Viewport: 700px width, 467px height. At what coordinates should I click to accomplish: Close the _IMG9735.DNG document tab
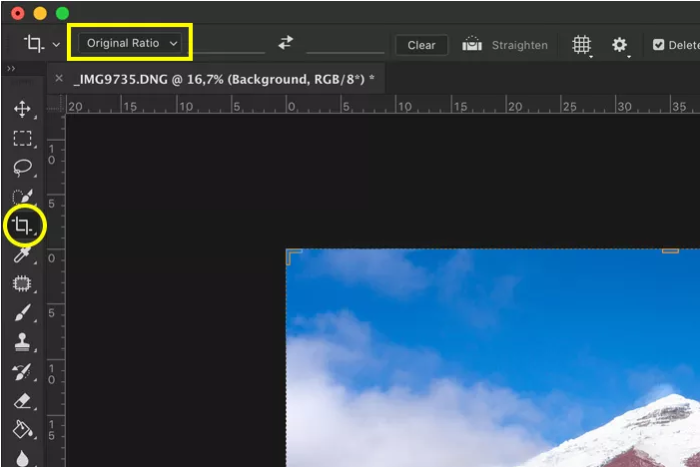(x=58, y=78)
